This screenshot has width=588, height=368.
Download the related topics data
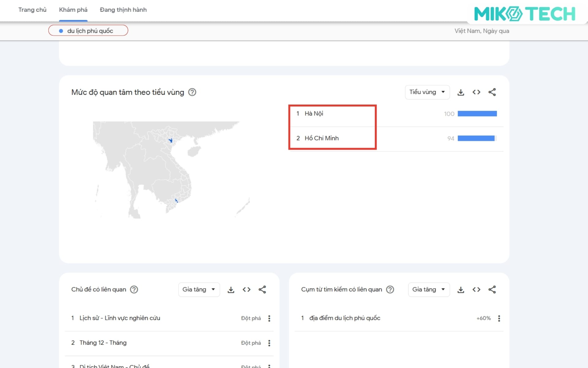coord(231,290)
